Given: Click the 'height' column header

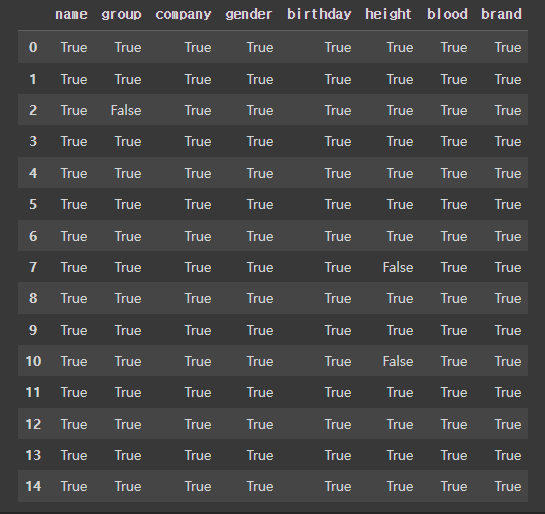Looking at the screenshot, I should (388, 15).
